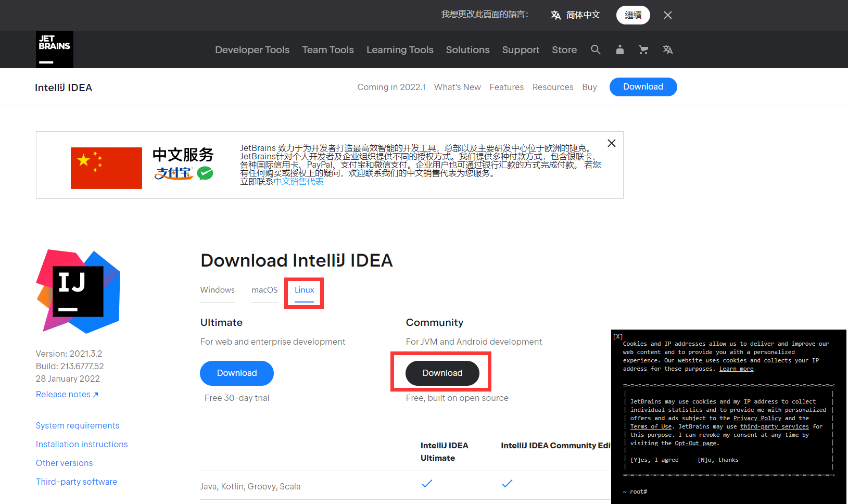Switch to Windows tab
This screenshot has height=504, width=848.
[218, 290]
